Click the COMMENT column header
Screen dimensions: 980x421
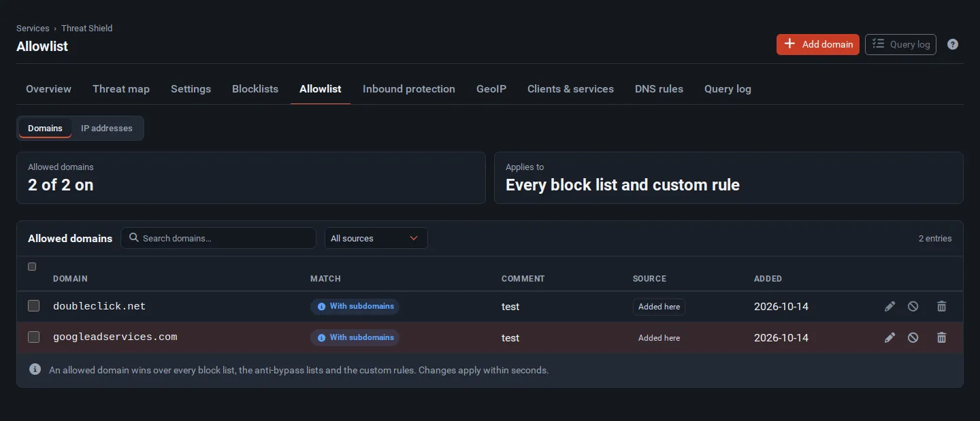pos(523,279)
